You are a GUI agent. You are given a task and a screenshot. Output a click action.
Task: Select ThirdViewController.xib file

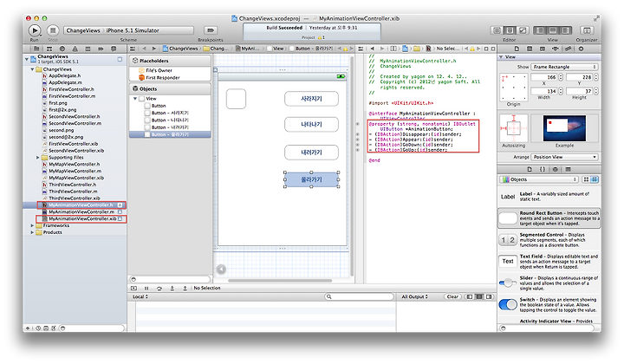click(74, 198)
